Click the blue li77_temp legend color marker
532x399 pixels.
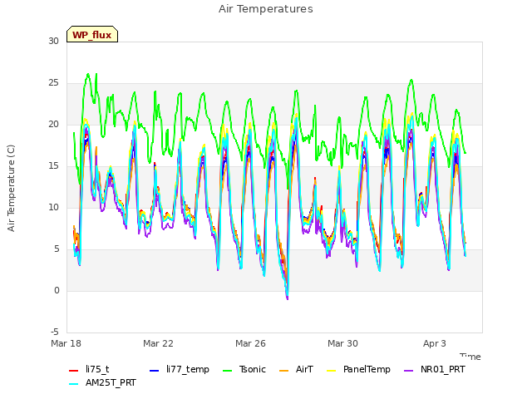[154, 371]
